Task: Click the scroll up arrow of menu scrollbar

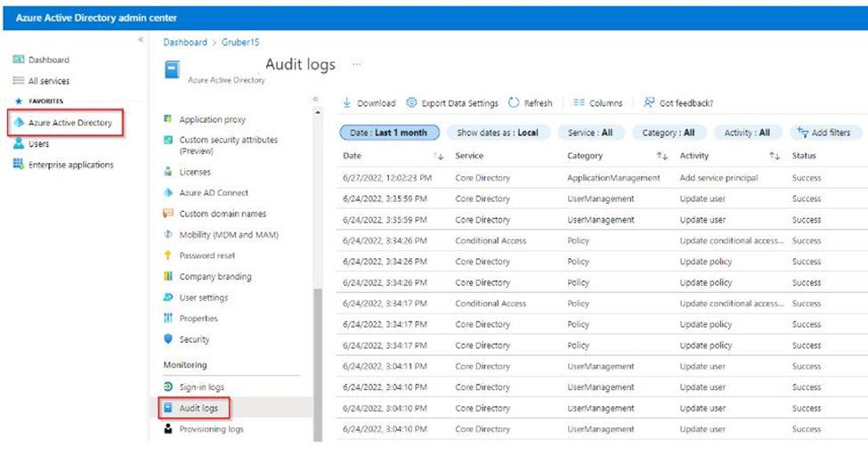Action: (x=318, y=112)
